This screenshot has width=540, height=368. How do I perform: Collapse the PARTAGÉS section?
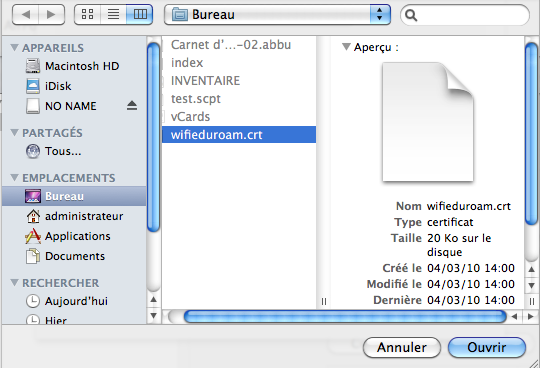14,133
